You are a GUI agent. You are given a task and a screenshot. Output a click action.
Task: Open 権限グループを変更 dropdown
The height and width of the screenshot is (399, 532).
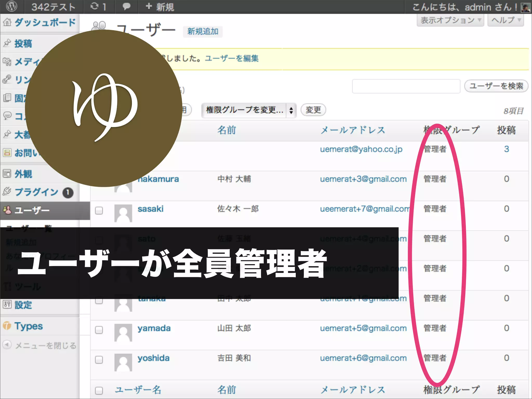(249, 110)
